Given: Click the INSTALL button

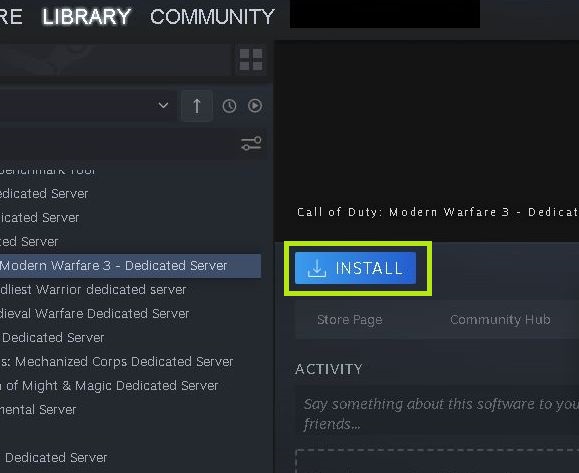Looking at the screenshot, I should (x=356, y=268).
